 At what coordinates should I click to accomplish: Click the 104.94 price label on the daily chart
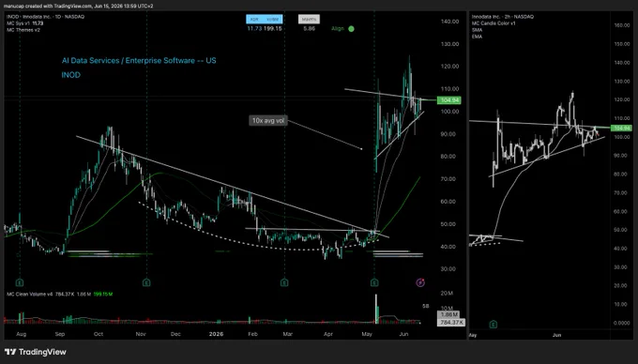pyautogui.click(x=448, y=100)
